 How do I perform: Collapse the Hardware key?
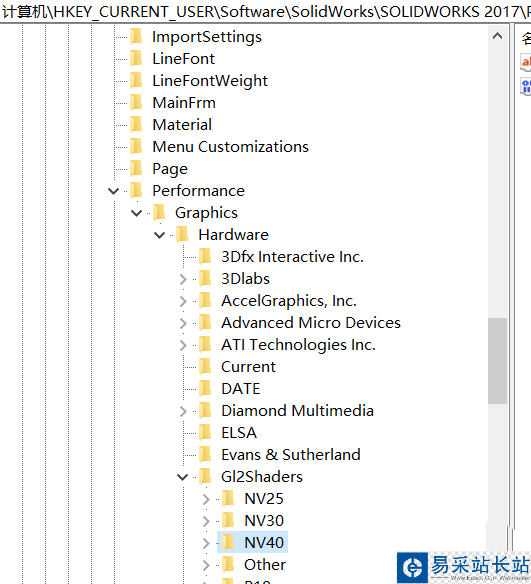tap(159, 235)
